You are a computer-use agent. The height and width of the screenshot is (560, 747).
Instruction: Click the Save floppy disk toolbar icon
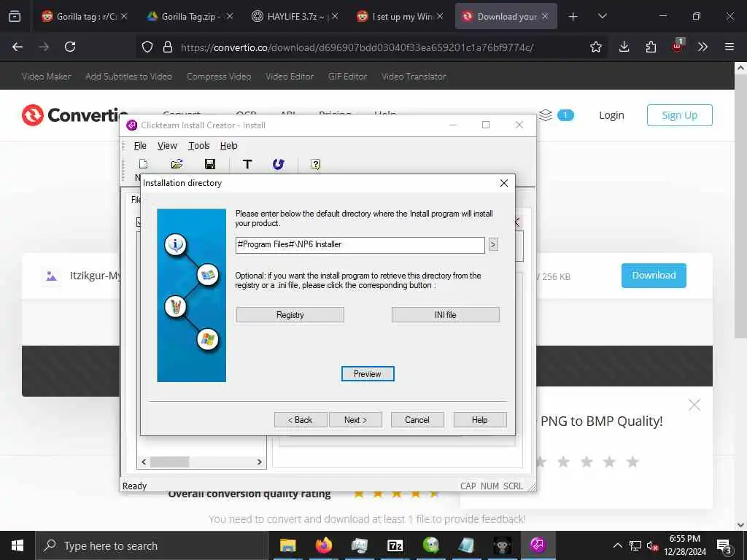click(x=209, y=164)
